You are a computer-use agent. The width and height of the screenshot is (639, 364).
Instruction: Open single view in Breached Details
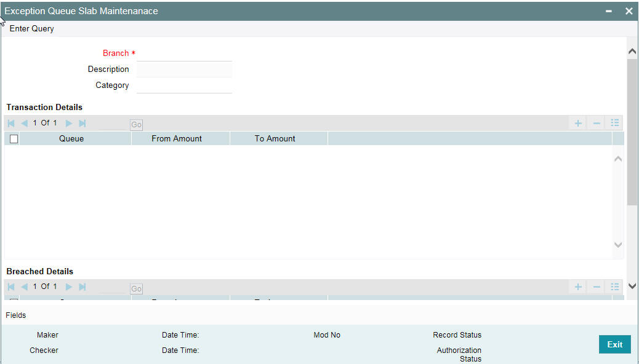pos(615,287)
